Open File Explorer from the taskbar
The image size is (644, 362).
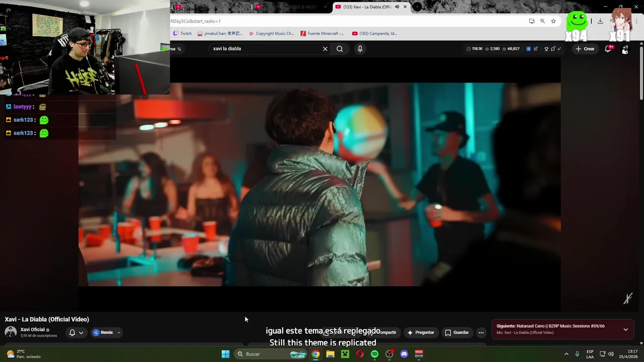(x=330, y=354)
